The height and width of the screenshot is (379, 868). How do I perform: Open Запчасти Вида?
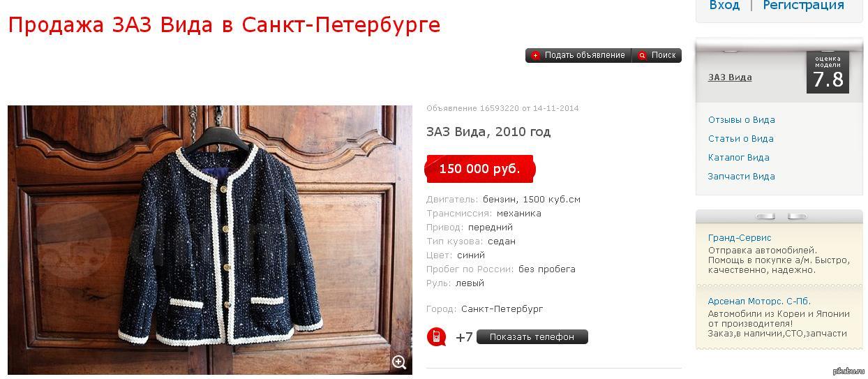[x=741, y=177]
